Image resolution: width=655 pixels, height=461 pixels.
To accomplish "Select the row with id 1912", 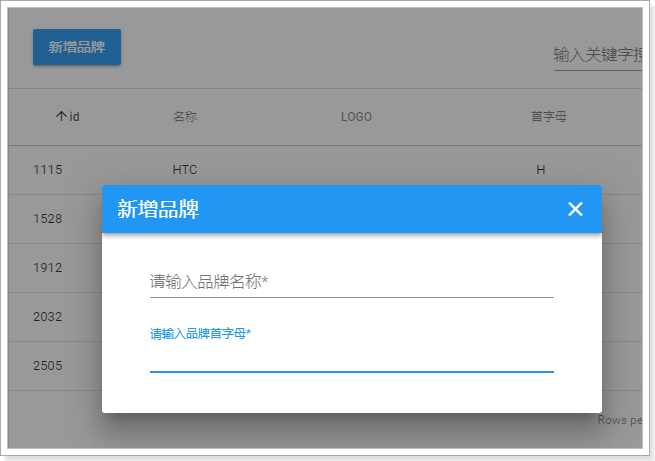I will (48, 268).
